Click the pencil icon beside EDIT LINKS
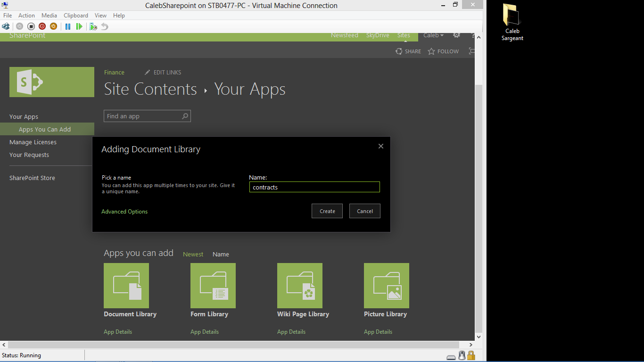Viewport: 644px width, 362px height. coord(148,72)
